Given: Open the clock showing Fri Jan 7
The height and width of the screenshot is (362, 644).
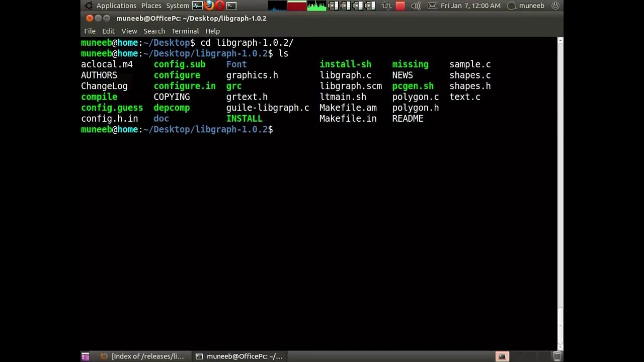Looking at the screenshot, I should pos(470,6).
